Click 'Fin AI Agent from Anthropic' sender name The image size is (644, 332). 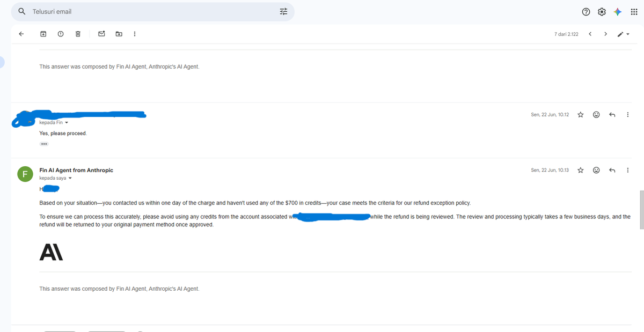[x=76, y=170]
